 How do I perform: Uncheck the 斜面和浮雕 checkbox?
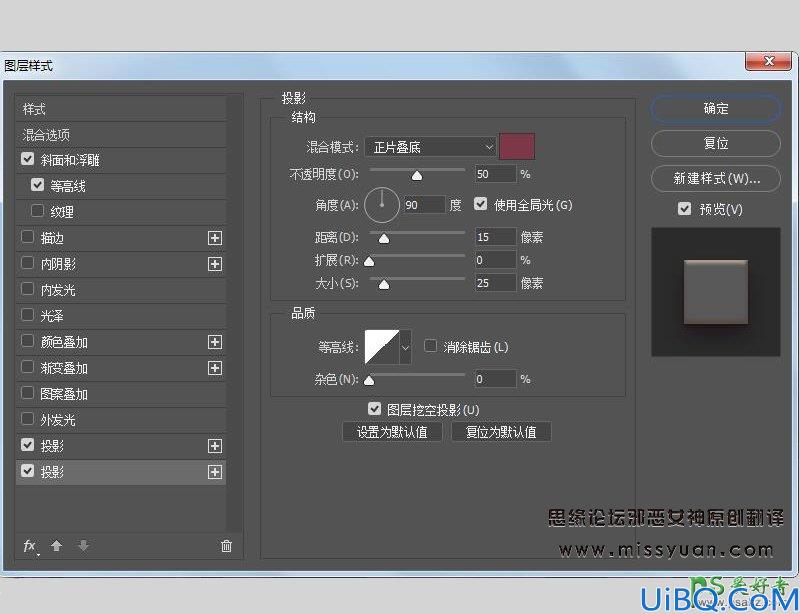click(x=28, y=159)
